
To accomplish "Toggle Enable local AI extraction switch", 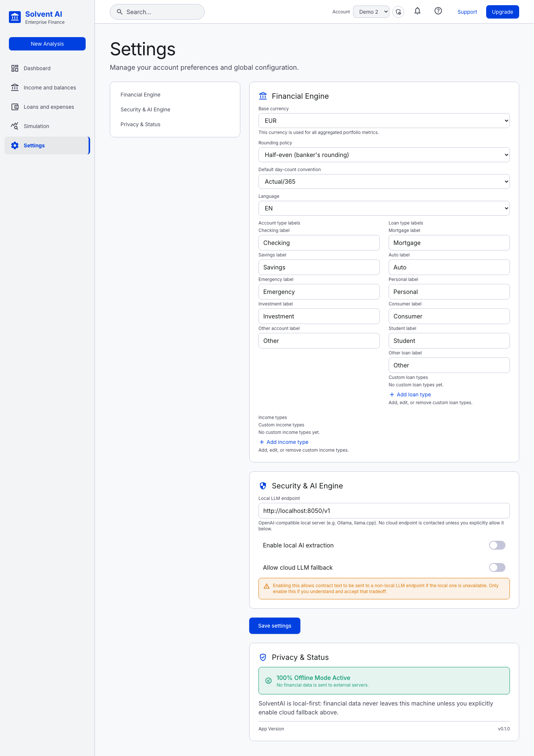I will click(497, 545).
